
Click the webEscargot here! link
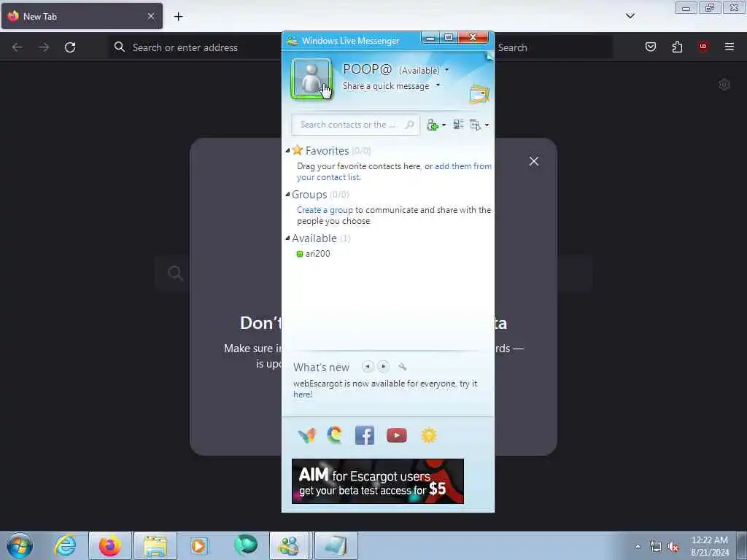click(x=303, y=394)
